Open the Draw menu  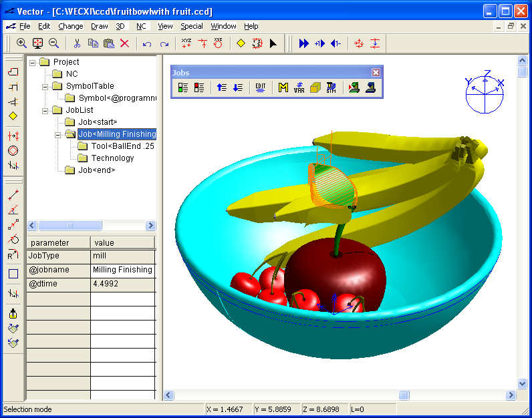(x=100, y=26)
